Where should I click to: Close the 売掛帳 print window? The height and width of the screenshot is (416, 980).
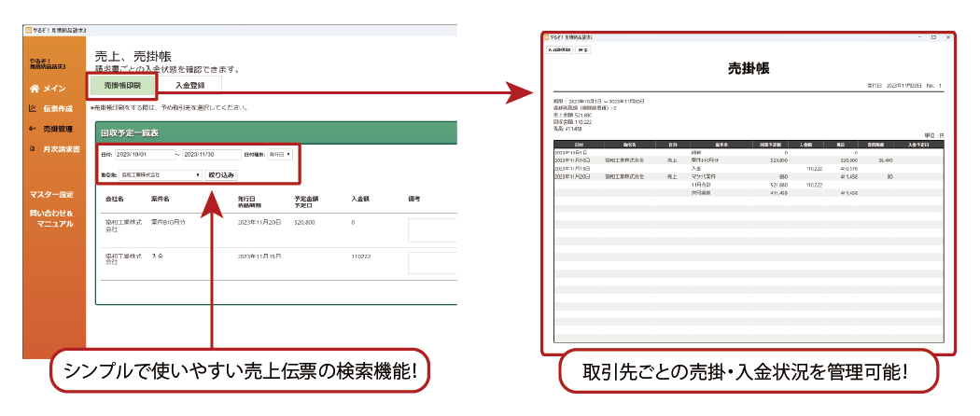948,37
